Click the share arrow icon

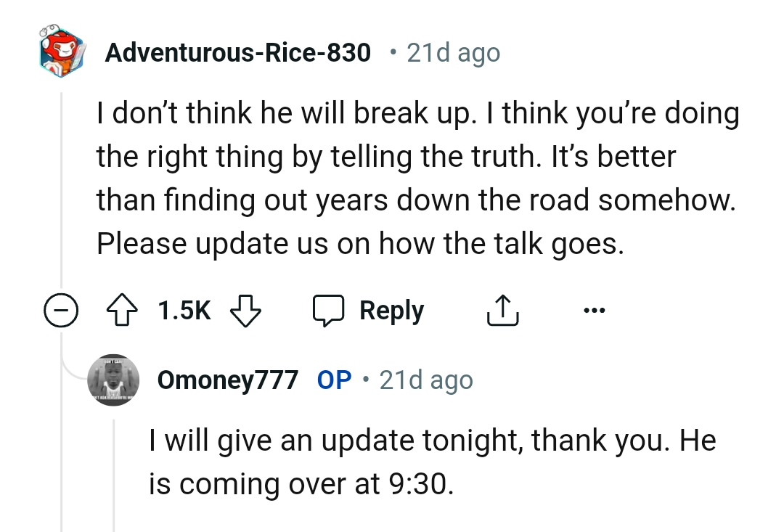click(502, 311)
